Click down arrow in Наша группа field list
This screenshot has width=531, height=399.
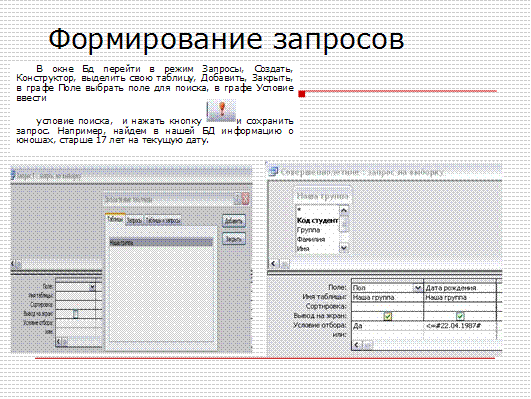tap(344, 248)
